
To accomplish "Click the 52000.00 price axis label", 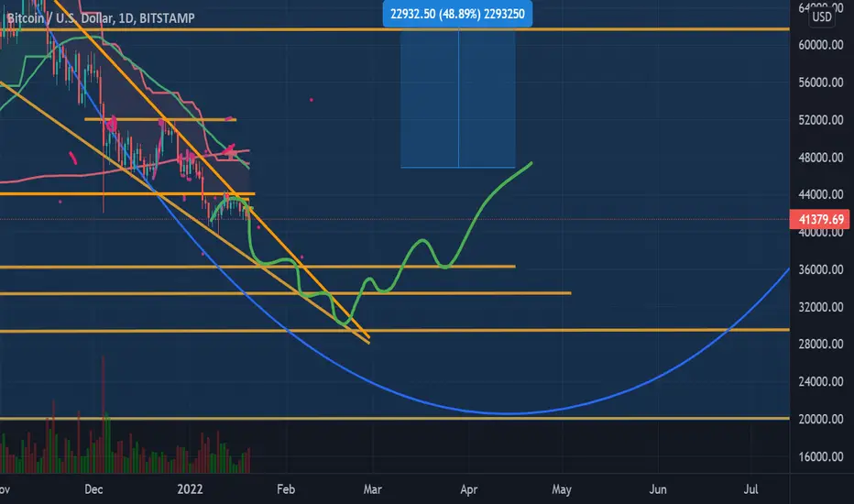I will click(x=820, y=120).
